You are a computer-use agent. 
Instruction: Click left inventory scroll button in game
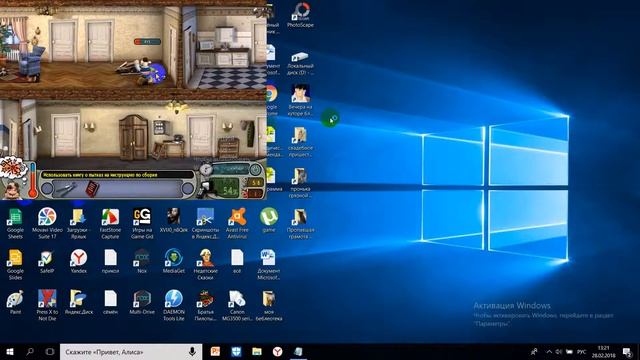coord(47,189)
